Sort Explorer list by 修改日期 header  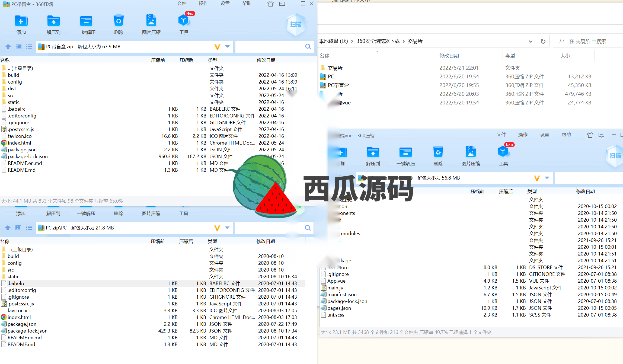(x=449, y=56)
